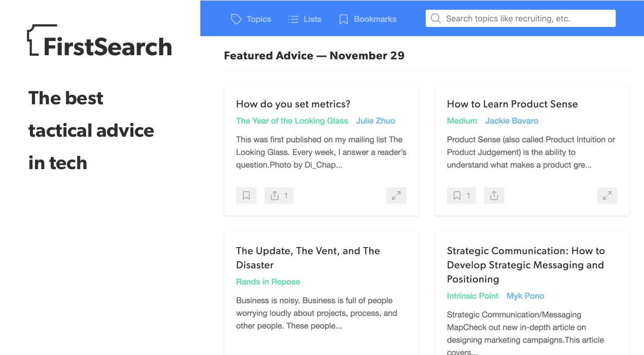Expand the "How to Learn Product Sense" card
Screen dimensions: 644x355
[x=607, y=195]
